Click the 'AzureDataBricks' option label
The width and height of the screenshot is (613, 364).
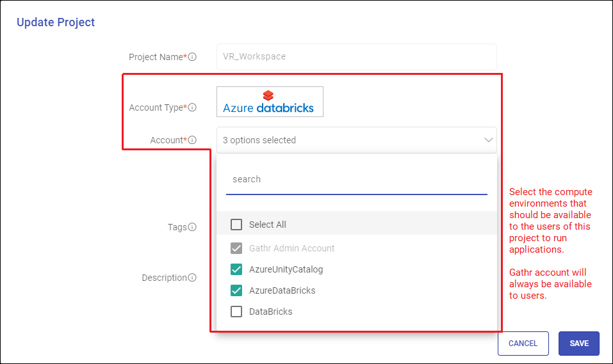tap(282, 290)
